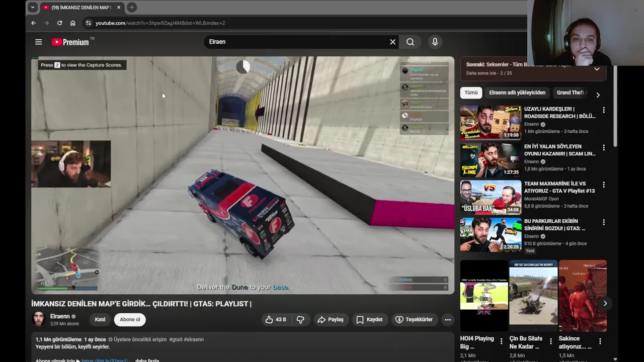Open options for HOI4 Playing Big short
Image resolution: width=644 pixels, height=362 pixels.
[501, 341]
